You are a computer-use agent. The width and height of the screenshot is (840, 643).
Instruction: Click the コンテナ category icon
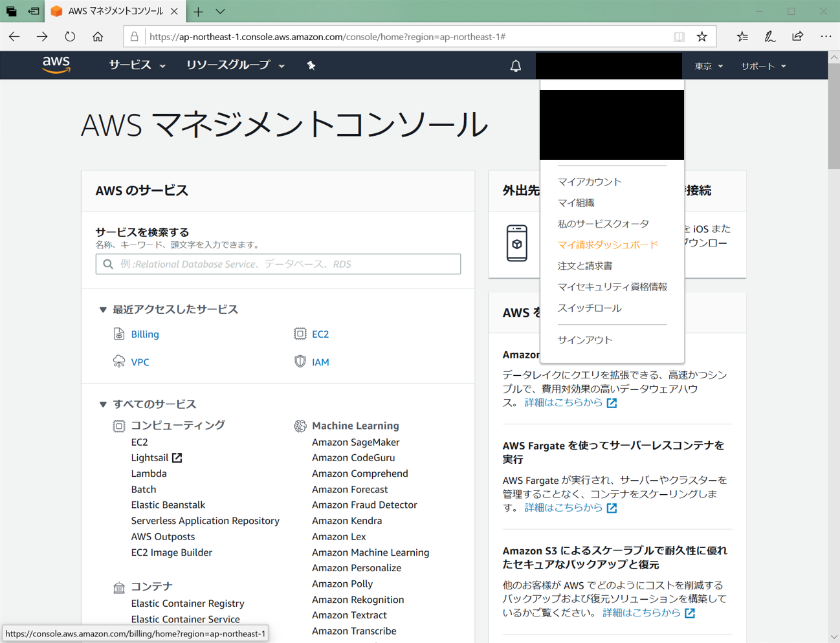119,587
